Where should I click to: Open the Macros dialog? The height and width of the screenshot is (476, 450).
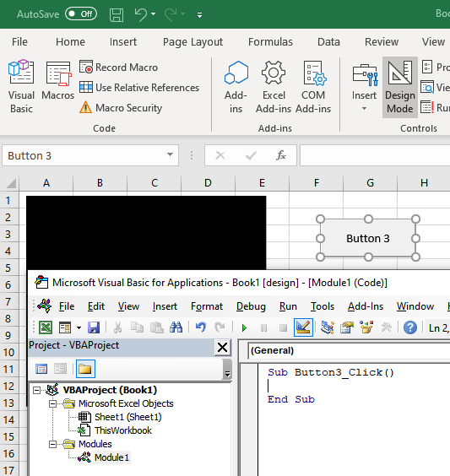click(57, 81)
